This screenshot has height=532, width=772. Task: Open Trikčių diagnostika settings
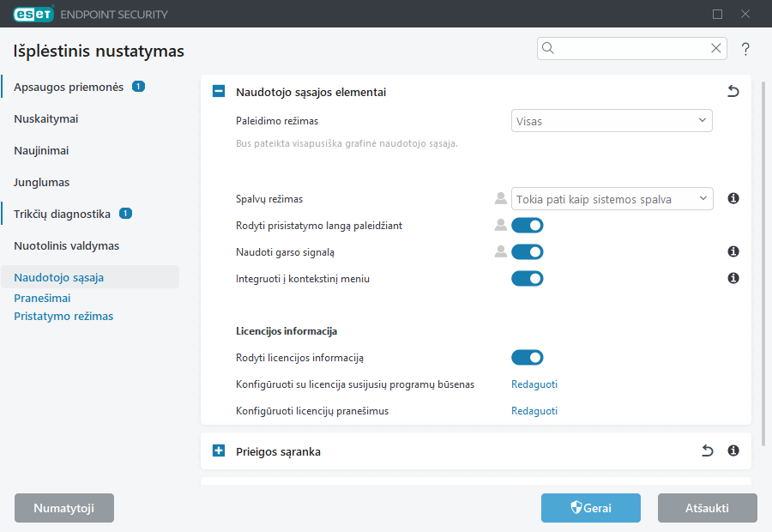pyautogui.click(x=62, y=215)
